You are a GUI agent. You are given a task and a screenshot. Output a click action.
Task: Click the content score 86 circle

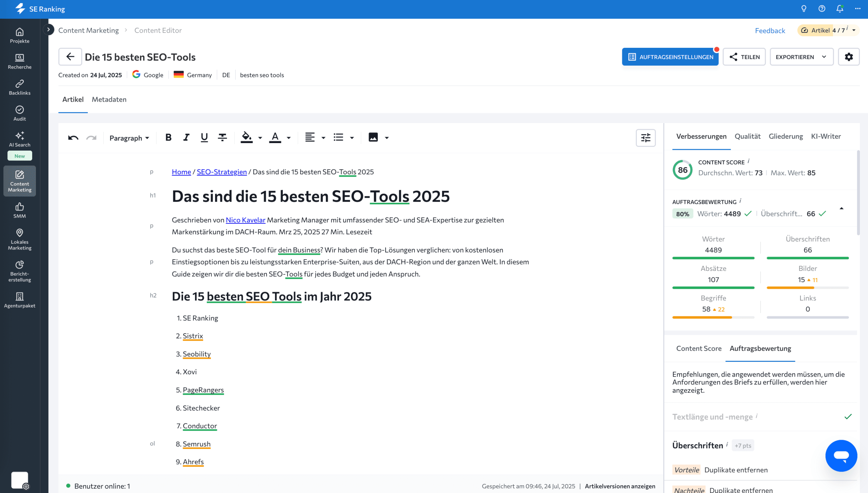coord(683,170)
